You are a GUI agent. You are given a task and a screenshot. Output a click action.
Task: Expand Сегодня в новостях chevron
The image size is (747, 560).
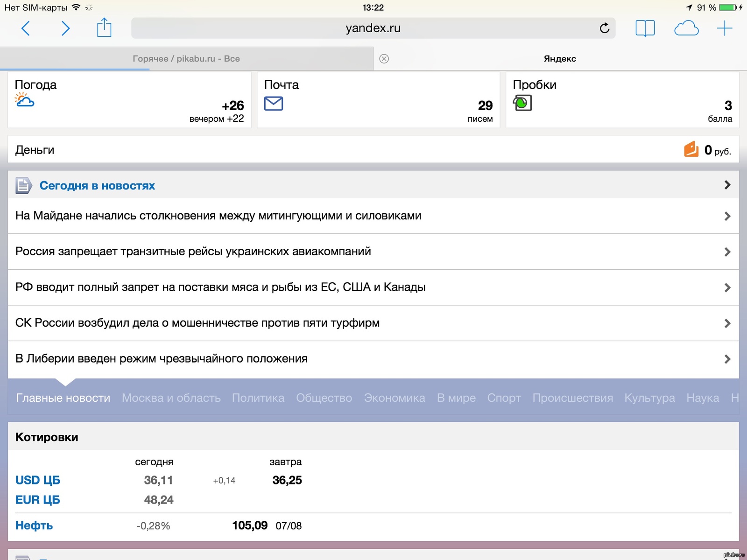pyautogui.click(x=727, y=185)
